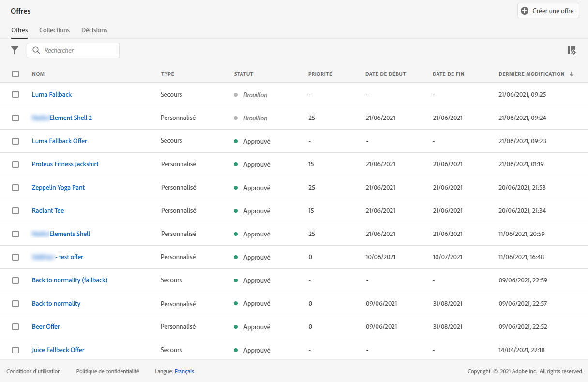The height and width of the screenshot is (382, 588).
Task: Select the Beer Offer row checkbox
Action: tap(15, 327)
